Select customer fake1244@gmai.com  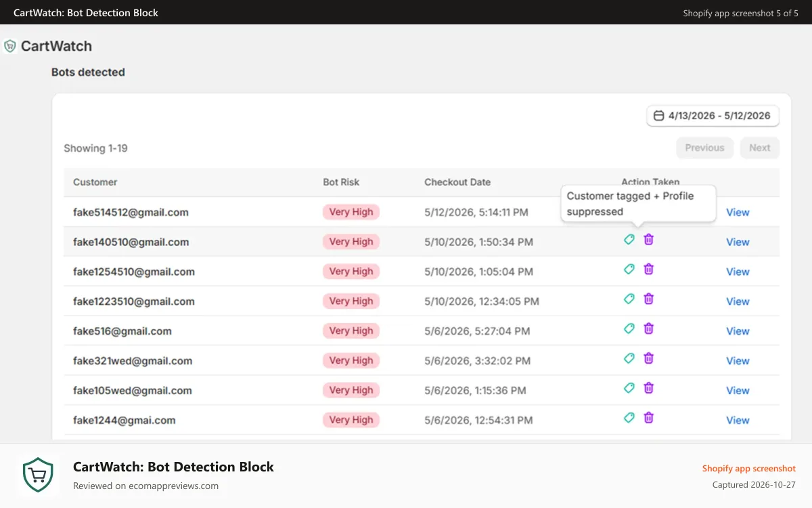(x=125, y=421)
